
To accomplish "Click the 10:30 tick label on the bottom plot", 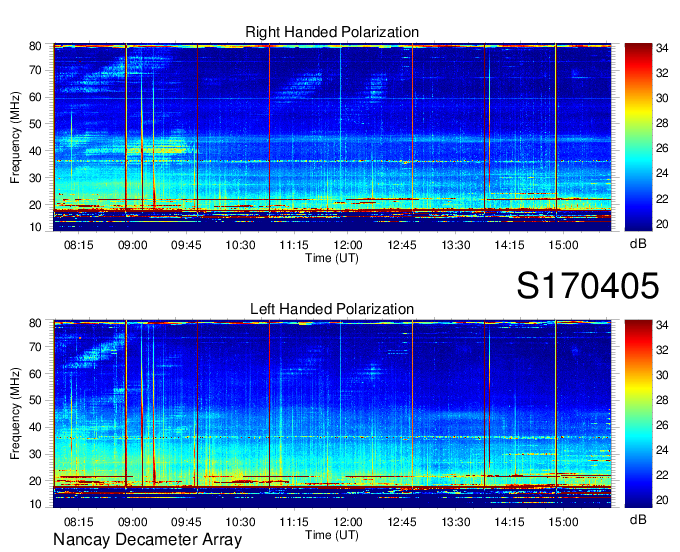I will pyautogui.click(x=240, y=522).
